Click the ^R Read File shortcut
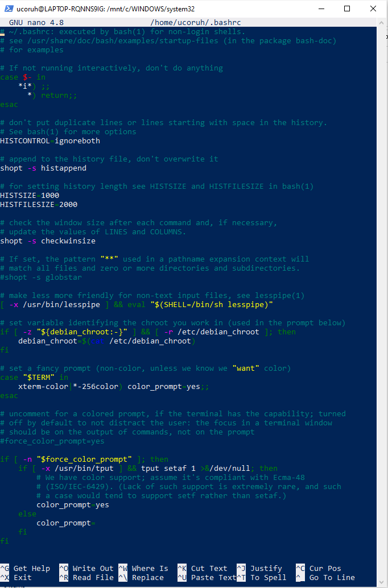Image resolution: width=388 pixels, height=588 pixels. tap(86, 578)
